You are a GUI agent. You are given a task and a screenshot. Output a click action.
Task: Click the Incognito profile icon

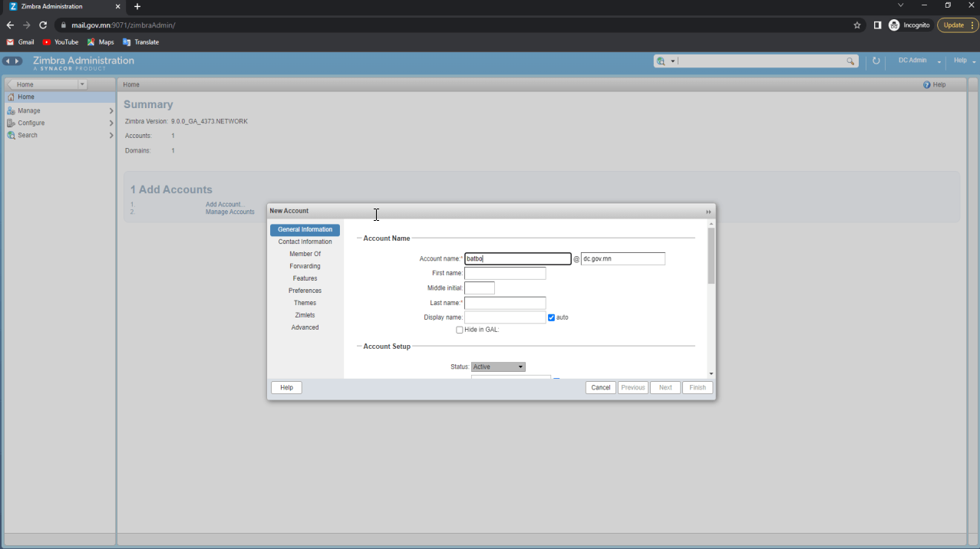click(x=894, y=25)
